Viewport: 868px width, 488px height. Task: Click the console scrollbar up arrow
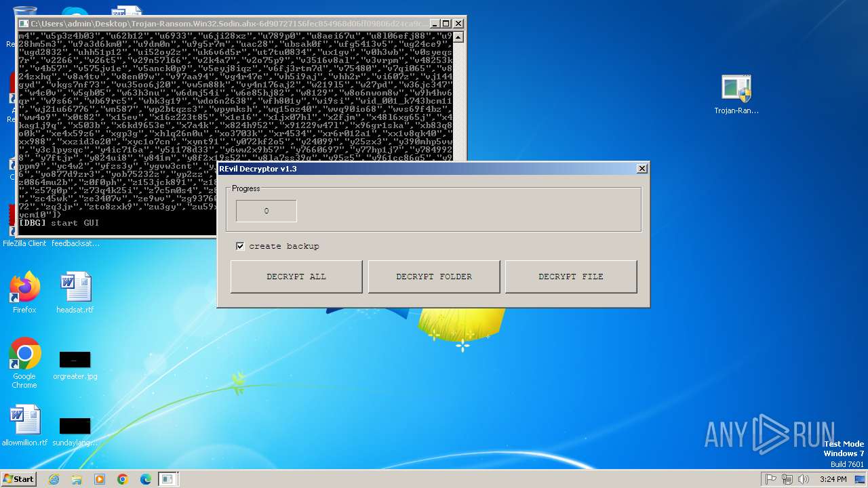(x=458, y=36)
